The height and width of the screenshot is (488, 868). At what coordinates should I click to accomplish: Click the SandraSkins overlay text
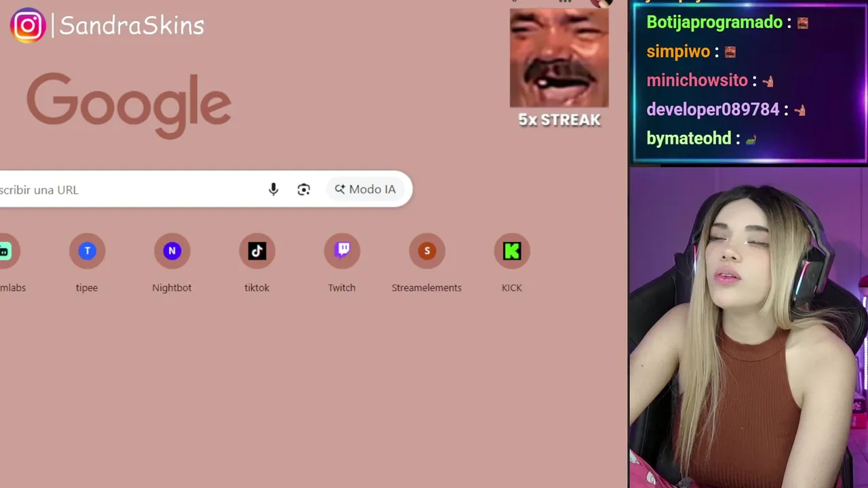tap(132, 26)
